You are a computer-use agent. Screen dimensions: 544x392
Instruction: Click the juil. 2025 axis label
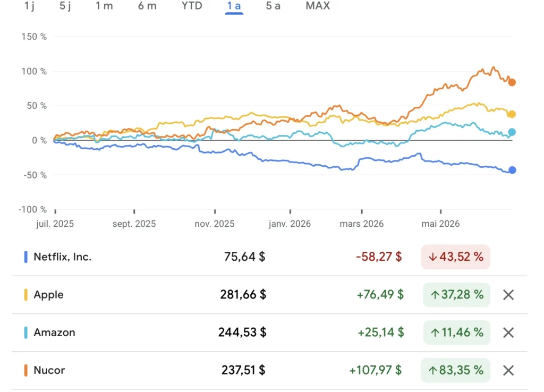click(55, 224)
